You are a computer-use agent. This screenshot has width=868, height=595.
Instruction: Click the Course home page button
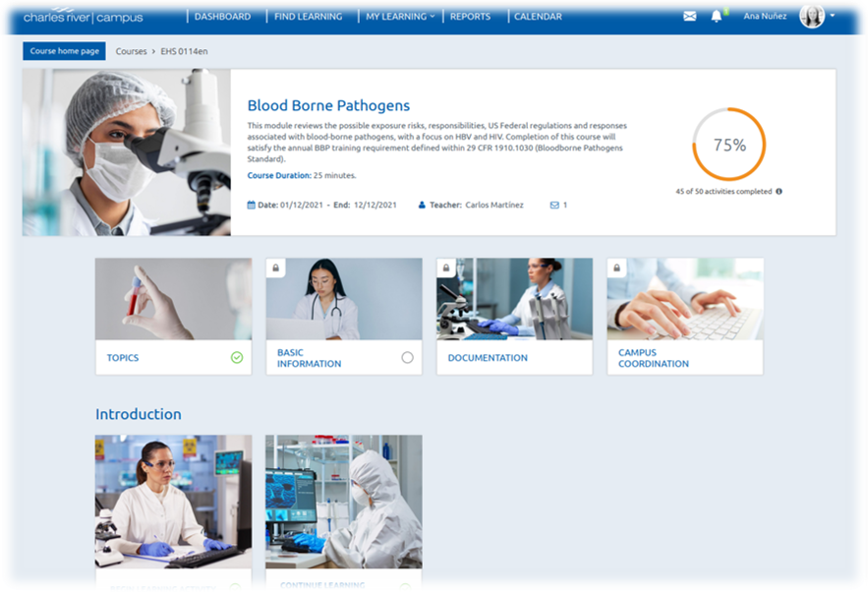pos(64,51)
